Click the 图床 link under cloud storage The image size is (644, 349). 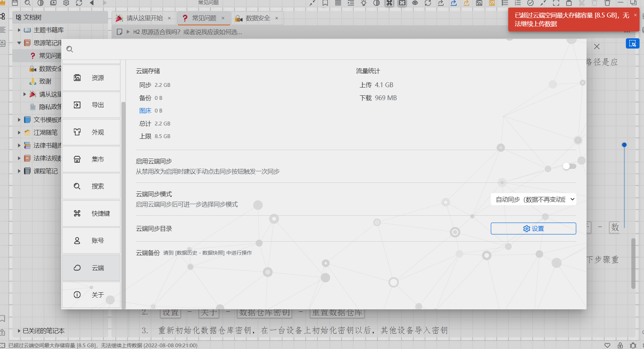point(145,111)
